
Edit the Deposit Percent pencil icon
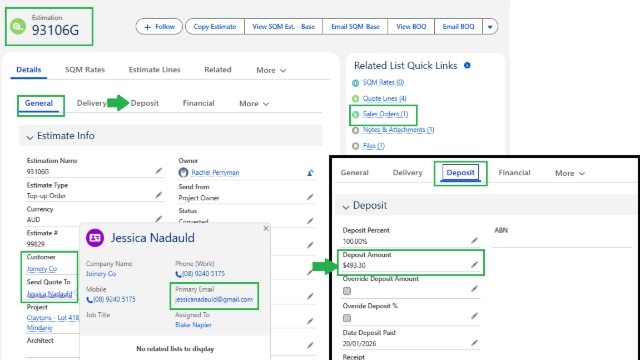[x=474, y=240]
